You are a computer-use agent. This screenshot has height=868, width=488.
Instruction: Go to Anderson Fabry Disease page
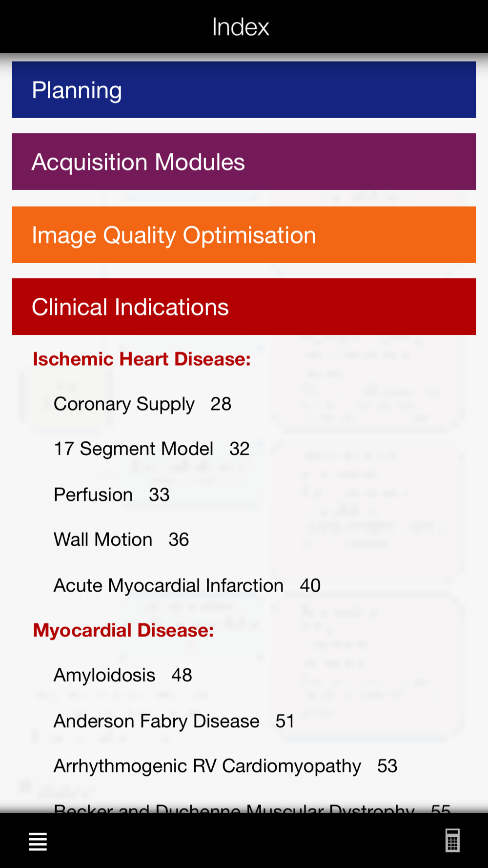click(174, 721)
